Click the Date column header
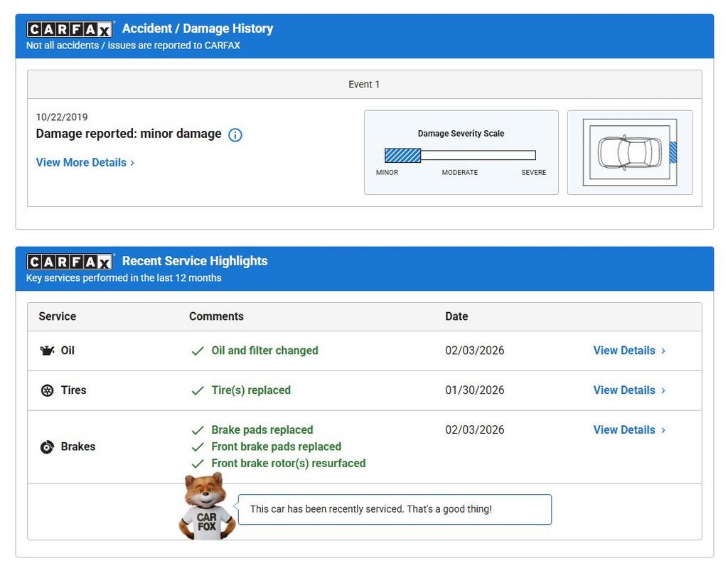The image size is (728, 566). 456,316
